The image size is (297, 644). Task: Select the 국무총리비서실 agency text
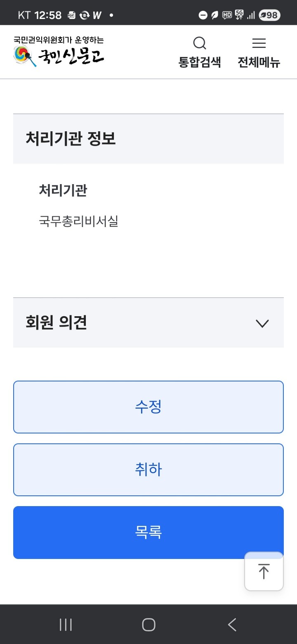pyautogui.click(x=78, y=222)
